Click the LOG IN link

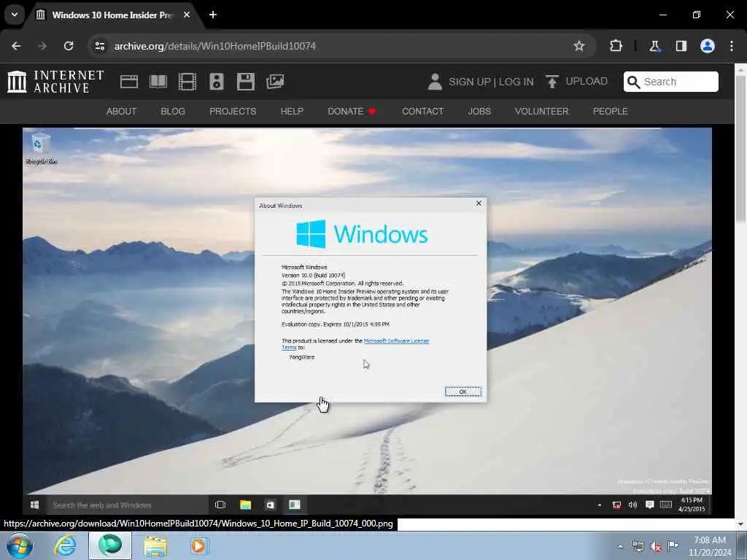click(x=516, y=82)
